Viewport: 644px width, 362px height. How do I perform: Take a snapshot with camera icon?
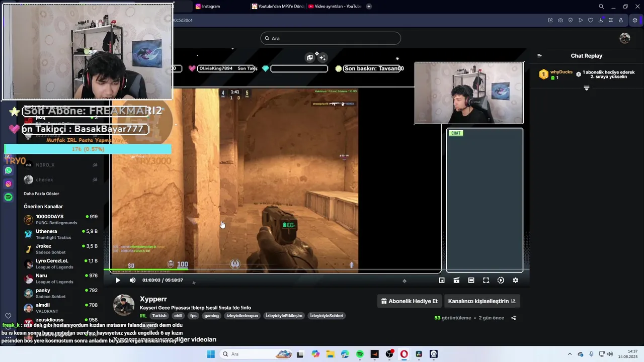point(560,20)
